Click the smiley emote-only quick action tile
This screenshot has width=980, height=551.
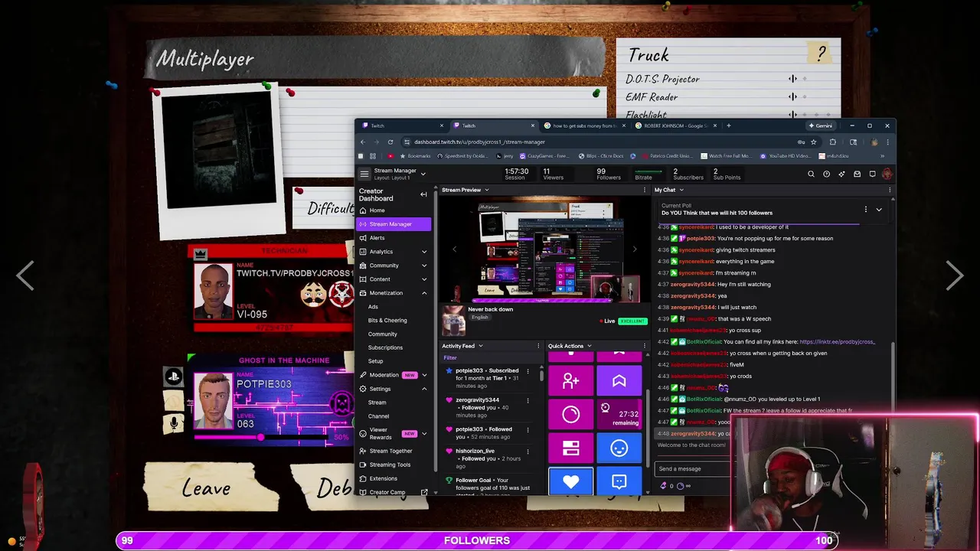click(x=619, y=448)
